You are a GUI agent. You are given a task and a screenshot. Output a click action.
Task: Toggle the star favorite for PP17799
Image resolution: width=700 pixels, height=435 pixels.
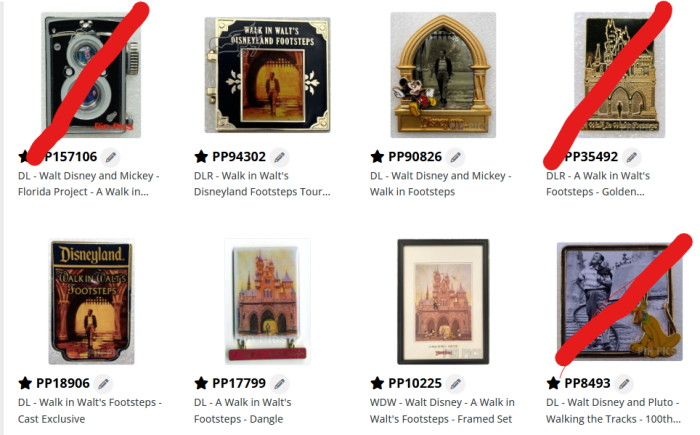[x=201, y=383]
